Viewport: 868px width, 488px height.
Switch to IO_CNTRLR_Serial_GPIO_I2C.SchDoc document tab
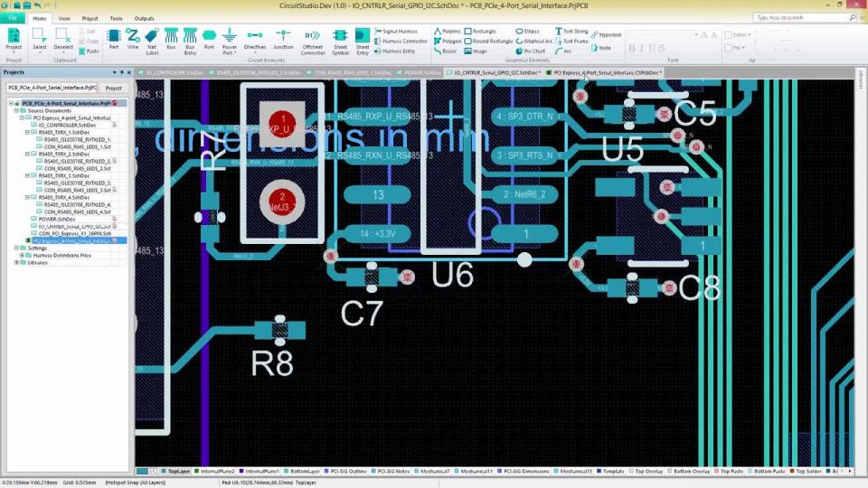click(x=493, y=72)
